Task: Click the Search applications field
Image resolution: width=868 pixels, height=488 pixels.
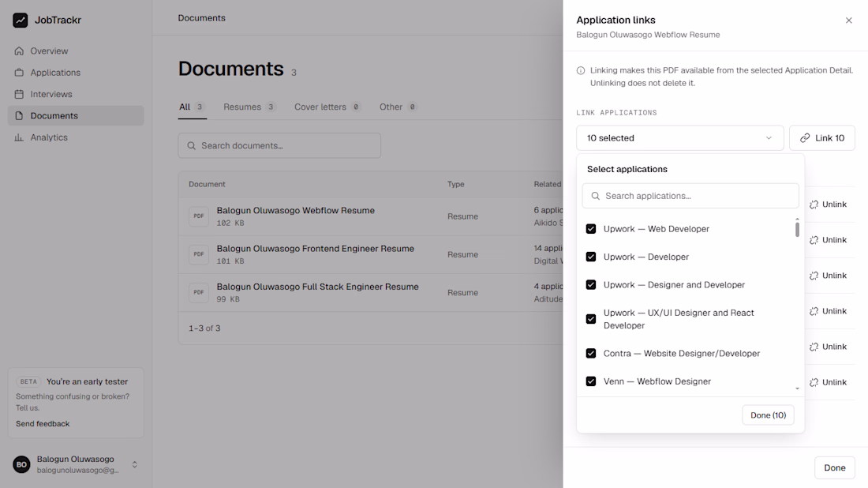Action: [690, 196]
